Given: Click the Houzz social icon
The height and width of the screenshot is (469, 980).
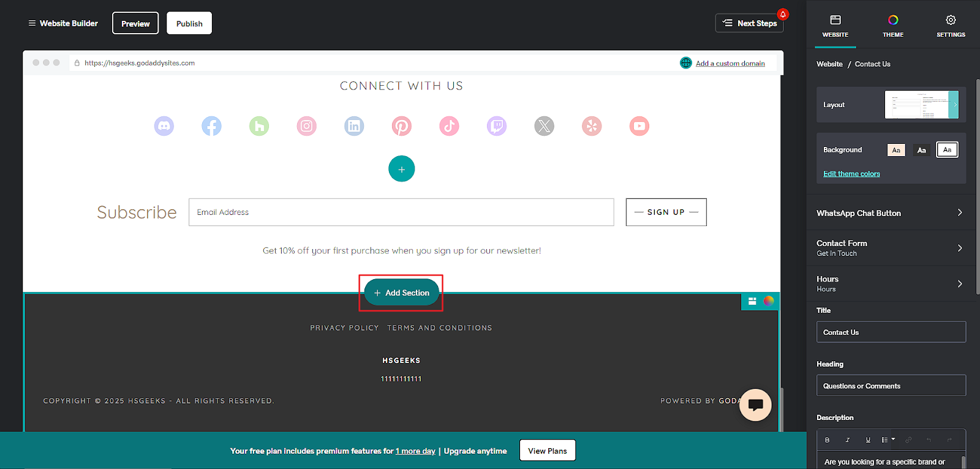Looking at the screenshot, I should [x=259, y=126].
